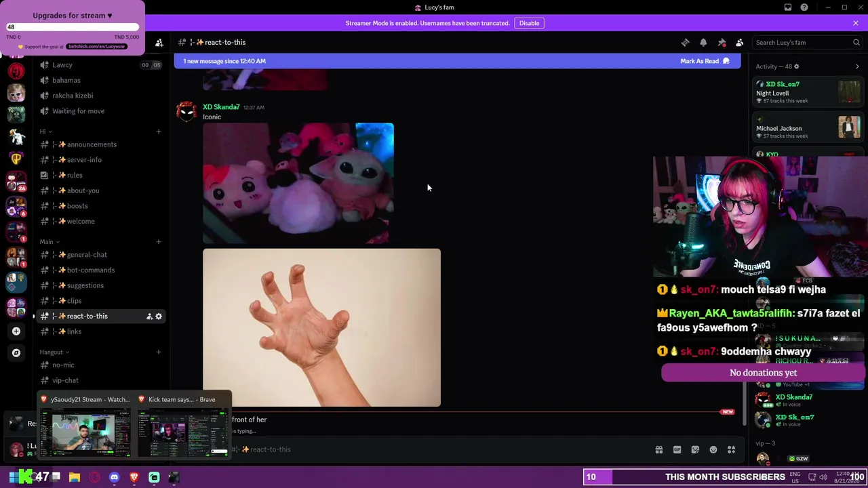Collapse the Main category
Screen dimensions: 868x488
[x=50, y=242]
